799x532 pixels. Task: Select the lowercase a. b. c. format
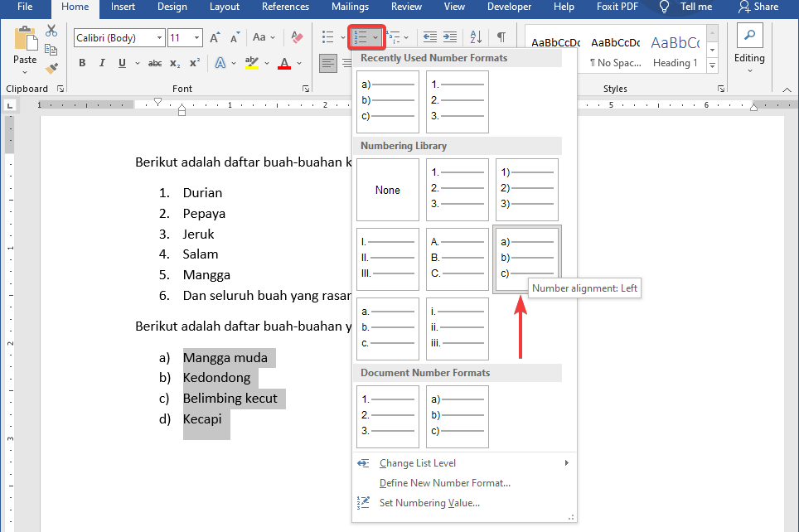point(388,329)
